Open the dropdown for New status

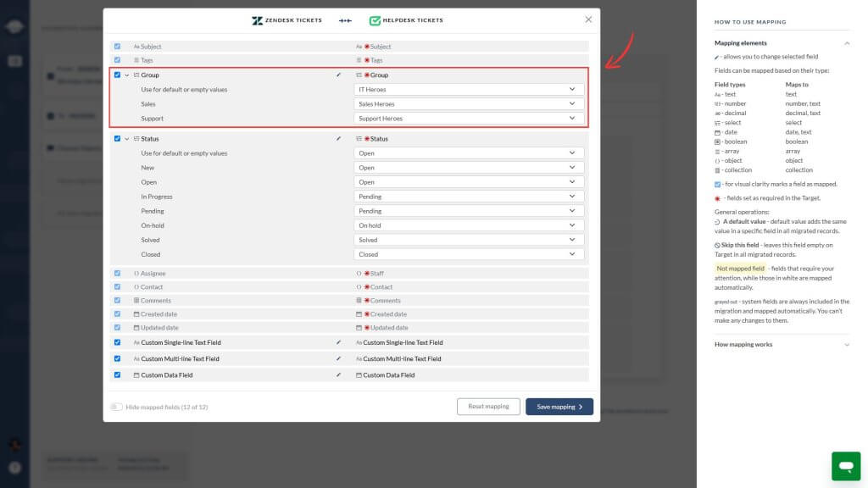(468, 168)
